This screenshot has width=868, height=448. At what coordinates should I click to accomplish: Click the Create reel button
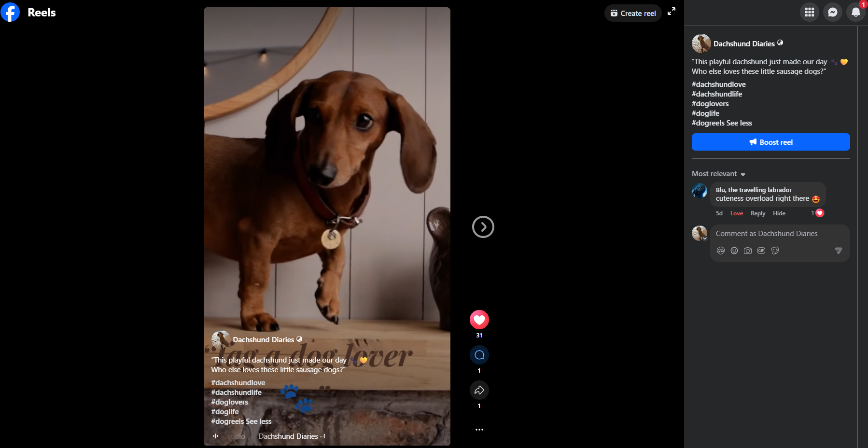pos(633,13)
